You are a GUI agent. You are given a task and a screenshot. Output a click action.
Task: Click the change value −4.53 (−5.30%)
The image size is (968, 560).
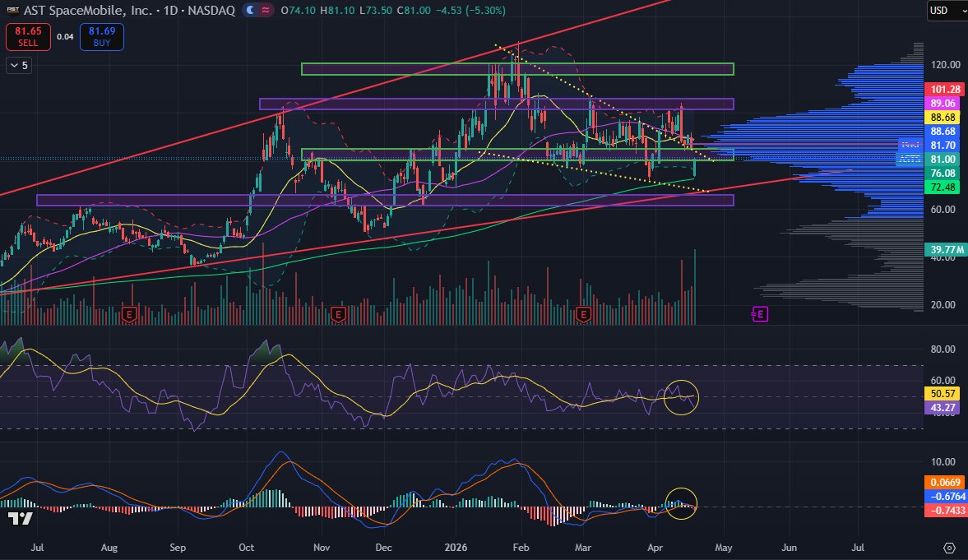(x=470, y=11)
